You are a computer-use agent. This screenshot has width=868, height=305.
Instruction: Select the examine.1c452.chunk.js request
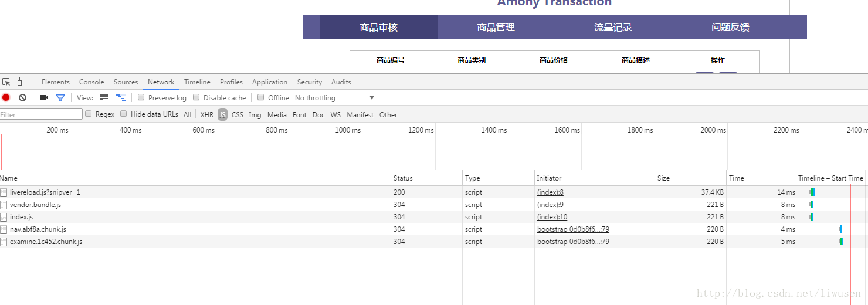click(434, 242)
